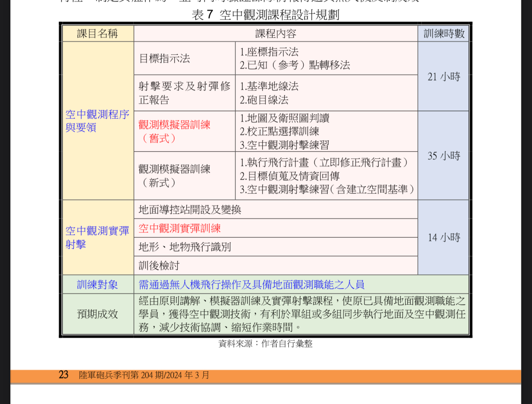Click the line 2.目標偵蒐及情資回傳
The width and height of the screenshot is (532, 404).
(x=290, y=176)
